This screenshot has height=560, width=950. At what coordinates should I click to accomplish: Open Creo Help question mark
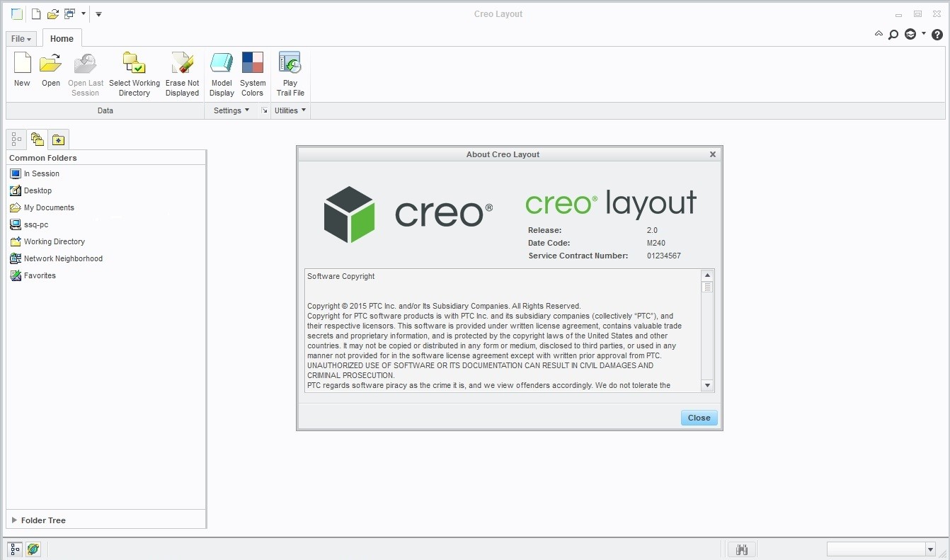point(937,34)
